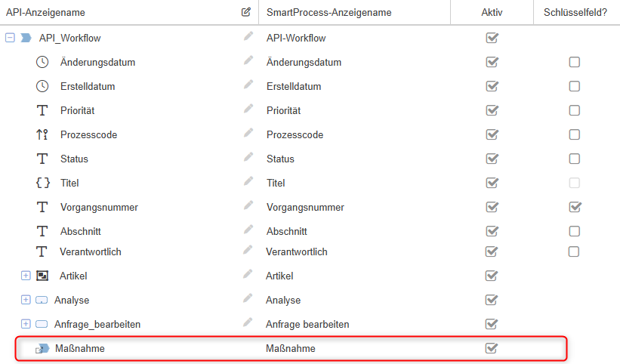This screenshot has width=620, height=364.
Task: Uncheck Schlüsselfeld for Vorgangsnummer
Action: [x=574, y=207]
